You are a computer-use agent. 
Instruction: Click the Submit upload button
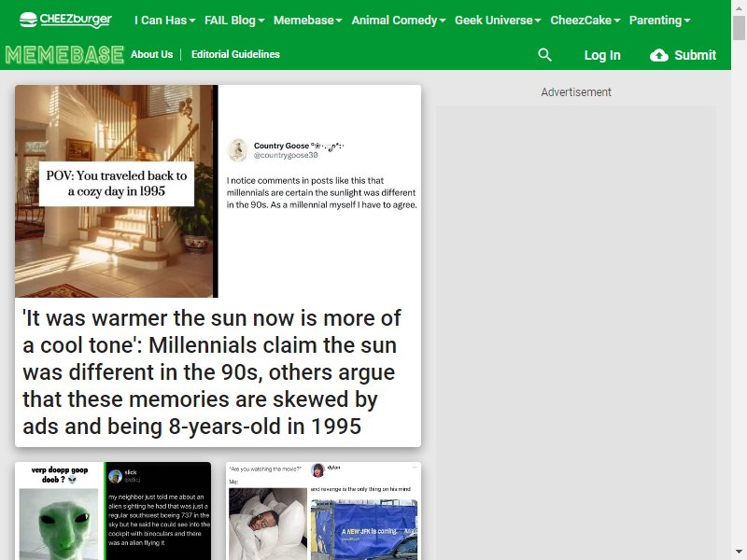pos(683,55)
